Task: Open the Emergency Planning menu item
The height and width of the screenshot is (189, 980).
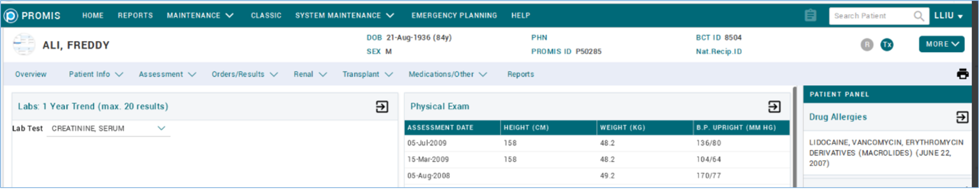Action: (x=454, y=15)
